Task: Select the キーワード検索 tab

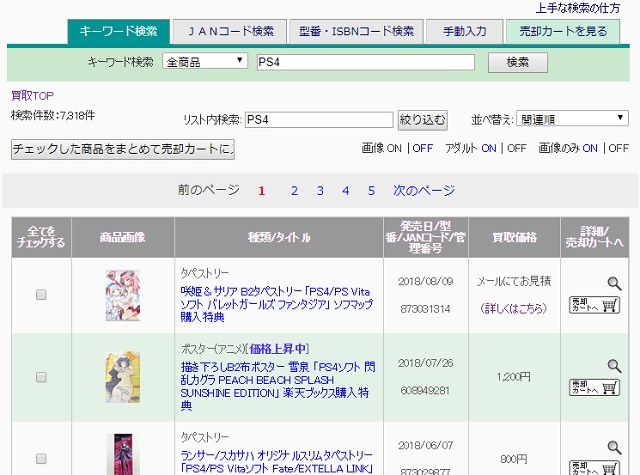Action: tap(118, 31)
